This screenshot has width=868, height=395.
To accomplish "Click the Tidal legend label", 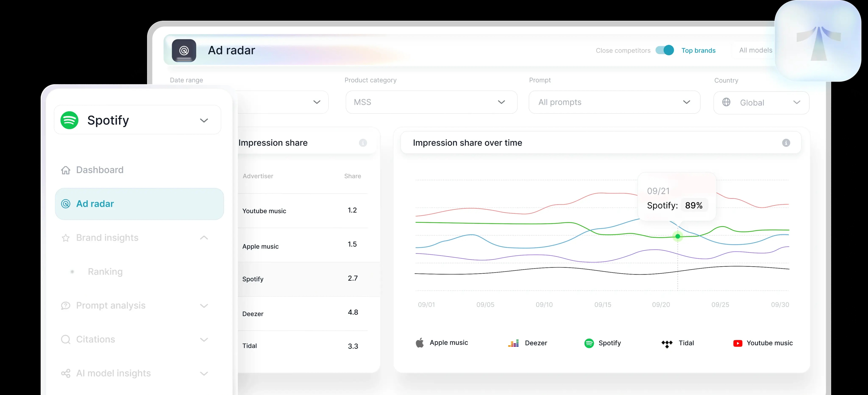I will coord(686,343).
